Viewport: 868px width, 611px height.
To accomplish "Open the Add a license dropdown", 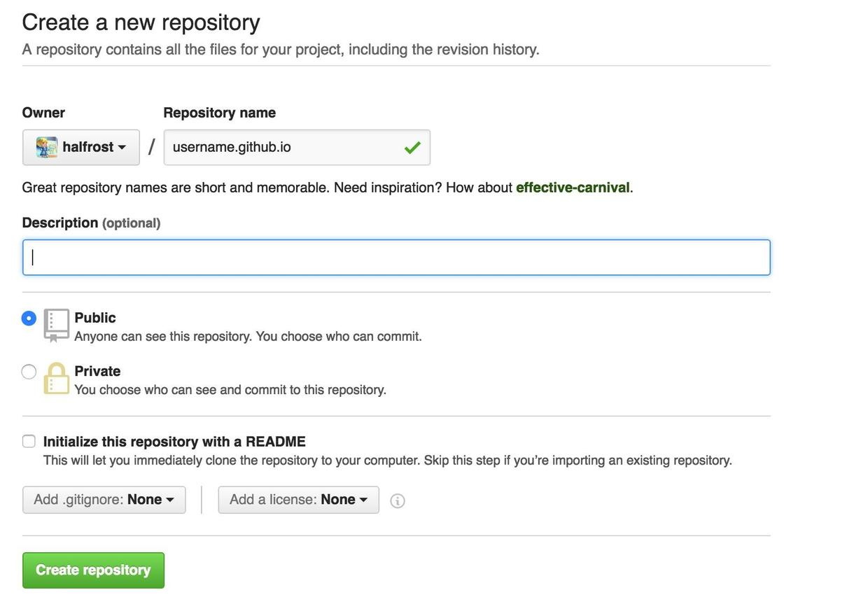I will [x=299, y=500].
